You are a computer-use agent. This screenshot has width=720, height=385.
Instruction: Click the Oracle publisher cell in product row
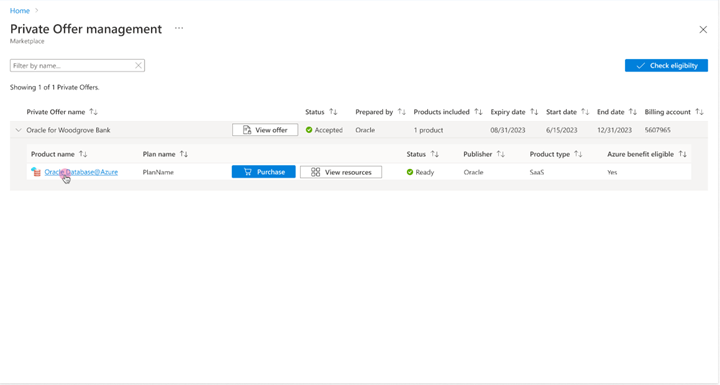[x=473, y=172]
